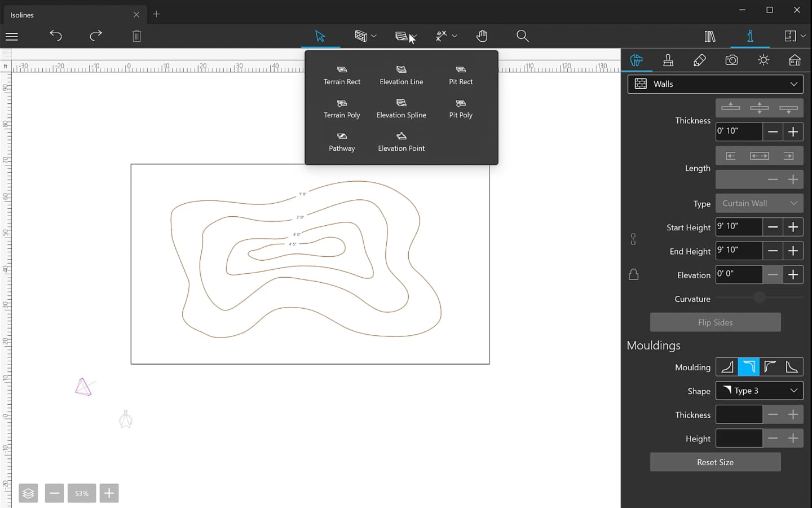Select the Pathway tool
The width and height of the screenshot is (812, 508).
click(342, 142)
